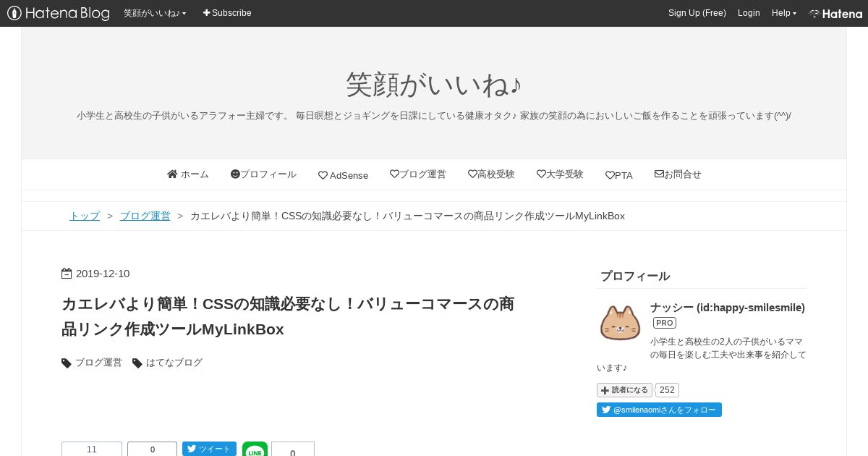The width and height of the screenshot is (868, 456).
Task: Open the blog title 笑顔がいいね♪ header link
Action: click(434, 85)
